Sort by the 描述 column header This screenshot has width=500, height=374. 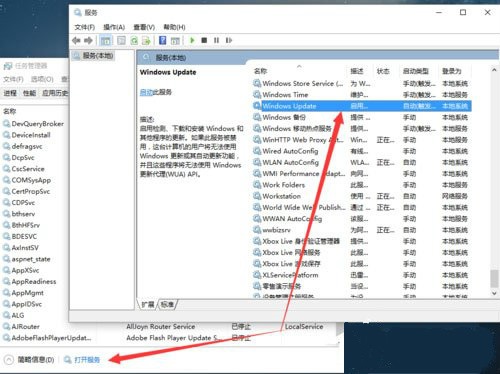pos(357,71)
